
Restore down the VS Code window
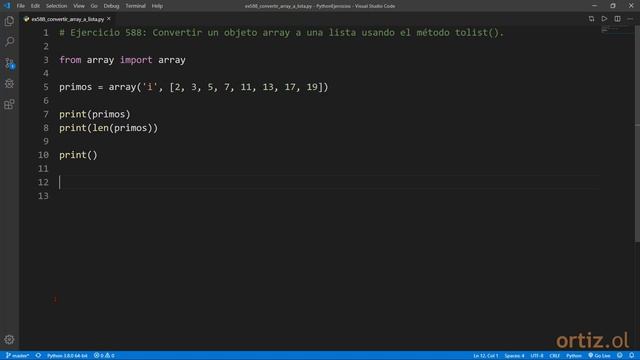click(613, 6)
